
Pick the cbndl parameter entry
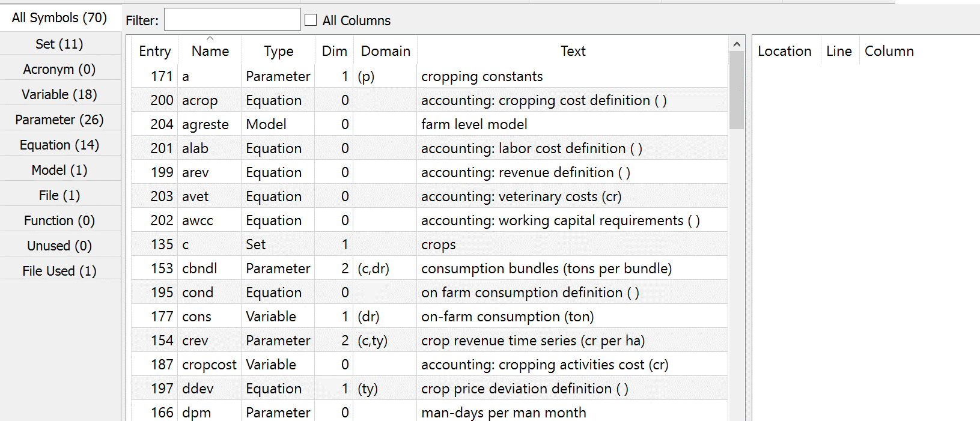199,268
